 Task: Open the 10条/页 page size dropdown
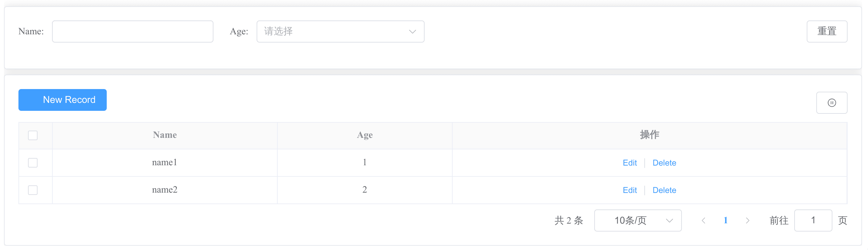pyautogui.click(x=637, y=221)
